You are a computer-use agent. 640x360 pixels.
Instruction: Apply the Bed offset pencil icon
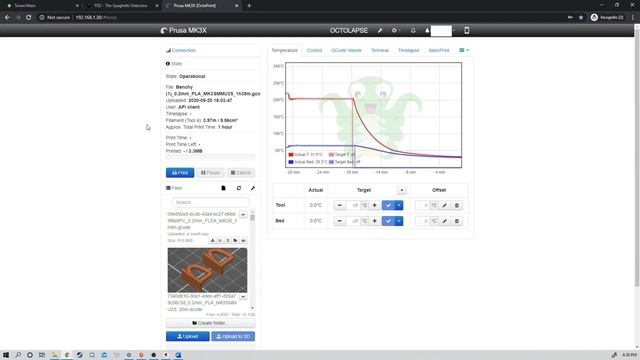(444, 221)
